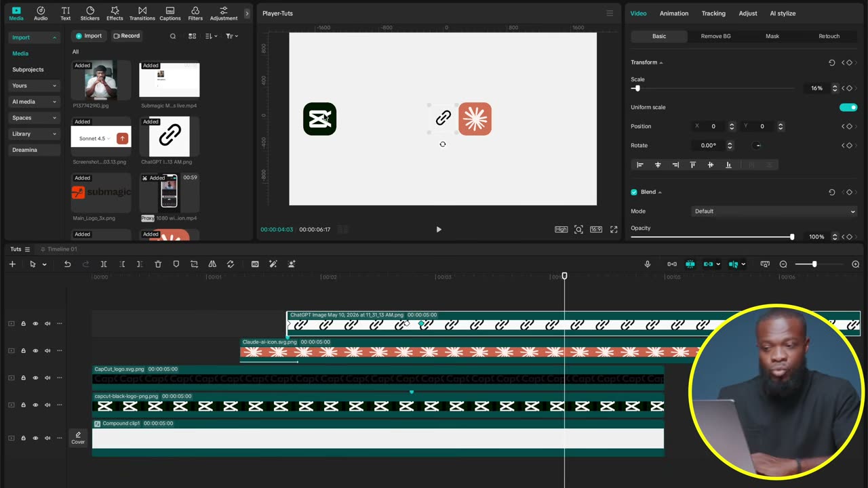Click the 16:9 aspect ratio button
Viewport: 868px width, 488px height.
(596, 230)
